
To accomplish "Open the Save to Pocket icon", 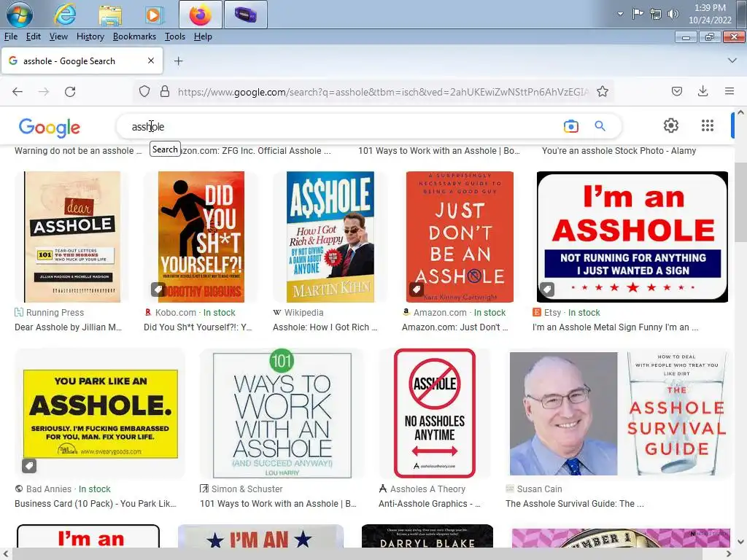I will [x=677, y=91].
